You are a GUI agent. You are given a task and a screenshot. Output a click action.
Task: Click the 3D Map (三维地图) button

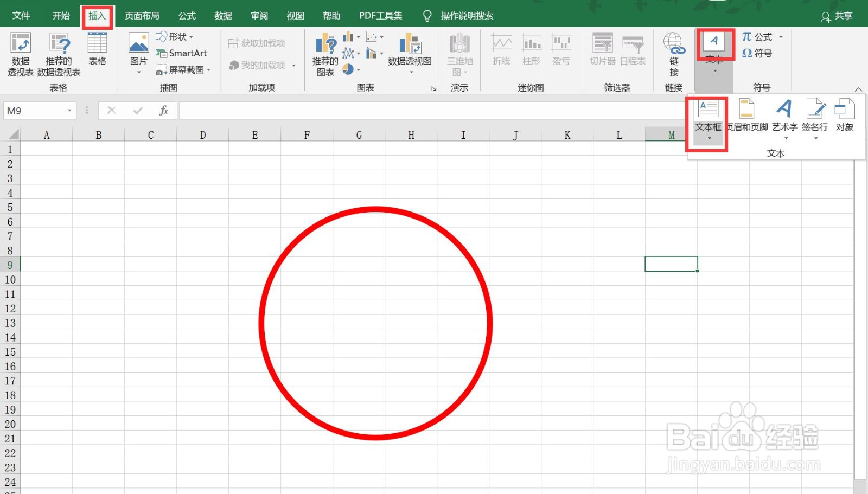point(459,54)
